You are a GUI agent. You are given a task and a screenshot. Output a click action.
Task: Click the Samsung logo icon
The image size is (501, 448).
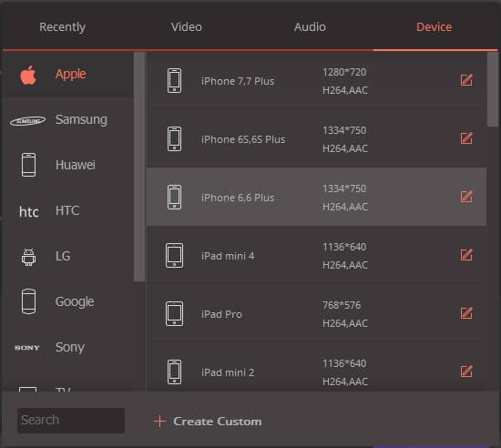click(x=28, y=121)
